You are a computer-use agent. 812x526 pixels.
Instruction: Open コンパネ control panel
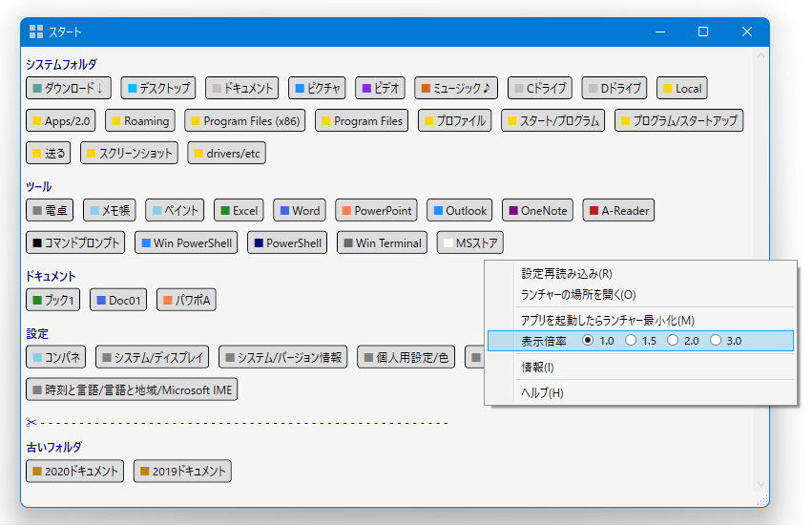pyautogui.click(x=56, y=357)
